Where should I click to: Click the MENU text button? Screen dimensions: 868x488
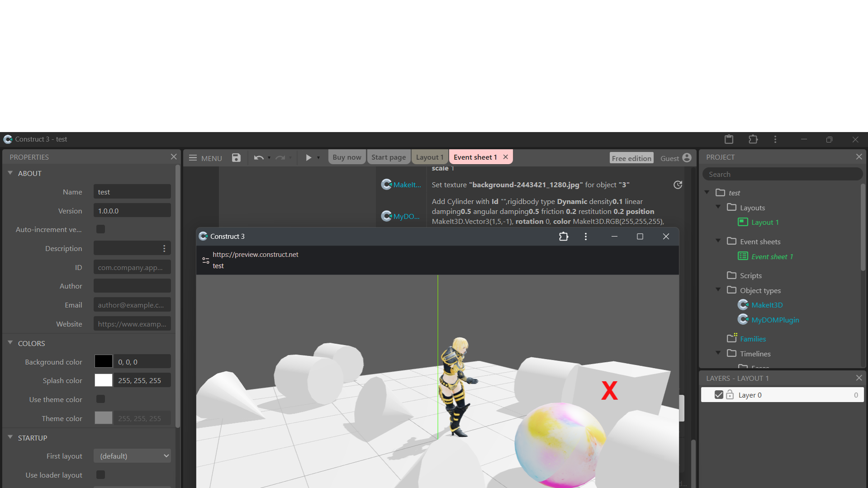211,158
